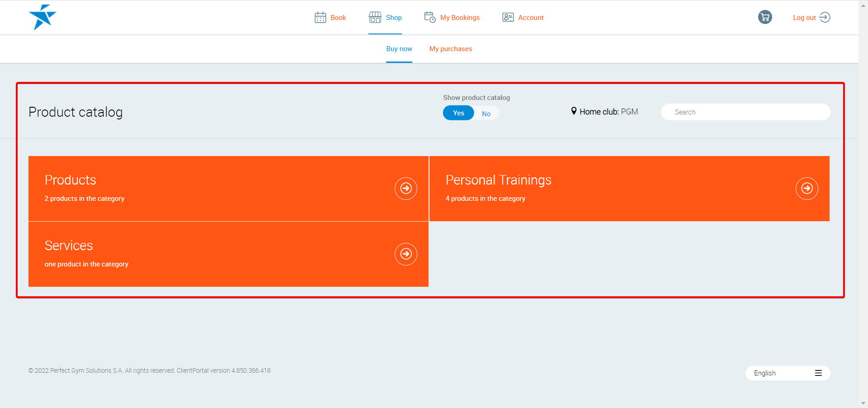868x408 pixels.
Task: Click the Shop storefront icon
Action: point(375,18)
